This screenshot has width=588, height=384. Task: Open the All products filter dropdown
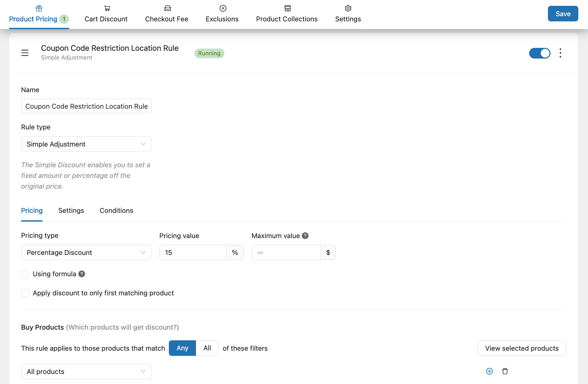point(86,371)
